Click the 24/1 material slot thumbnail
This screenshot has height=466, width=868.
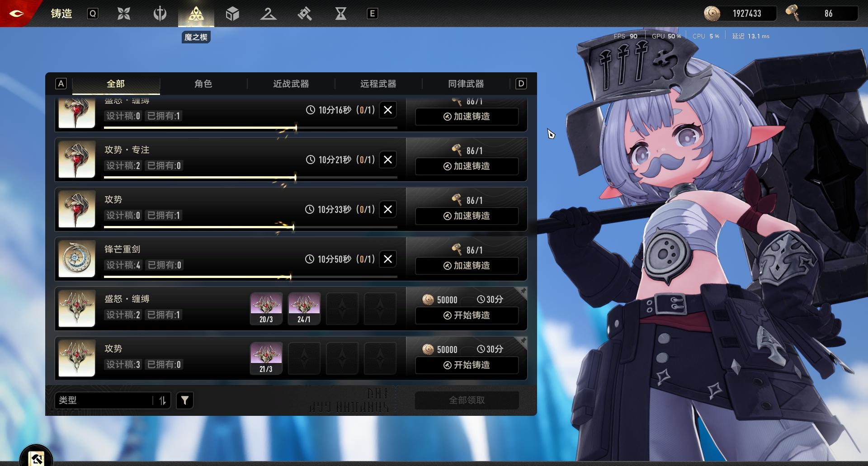pos(304,308)
